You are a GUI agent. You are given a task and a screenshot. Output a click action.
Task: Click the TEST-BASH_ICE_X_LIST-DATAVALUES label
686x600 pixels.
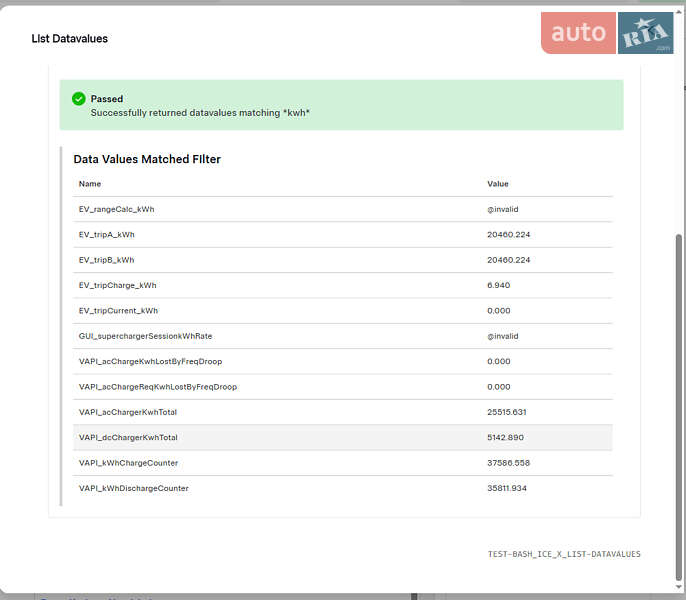[x=563, y=554]
